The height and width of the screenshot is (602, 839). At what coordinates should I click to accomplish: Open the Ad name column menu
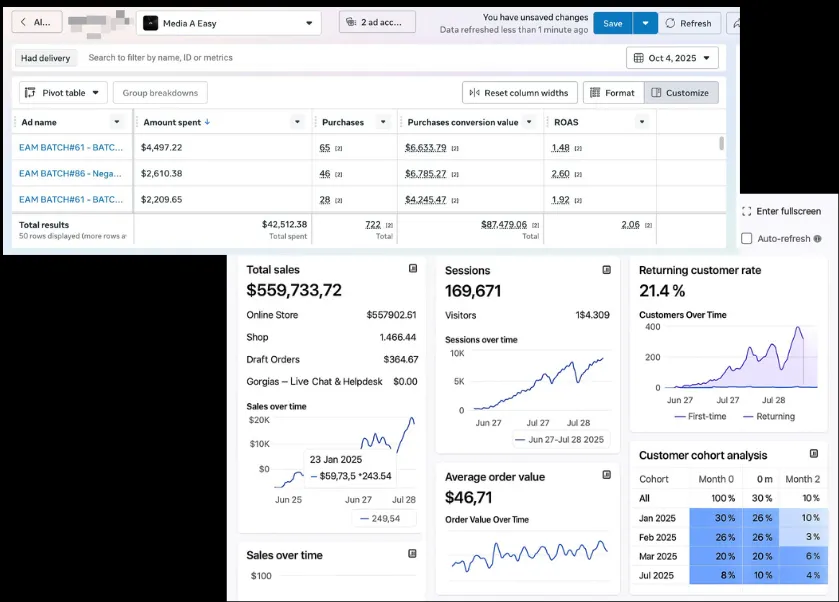pyautogui.click(x=117, y=122)
